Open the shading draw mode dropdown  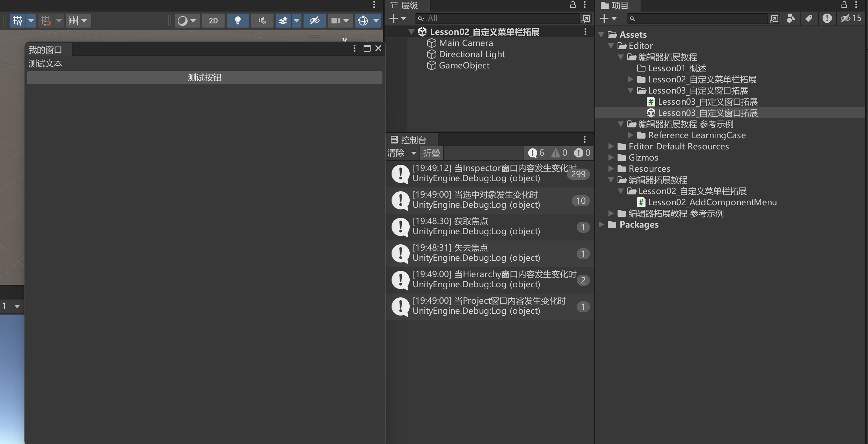pos(187,21)
